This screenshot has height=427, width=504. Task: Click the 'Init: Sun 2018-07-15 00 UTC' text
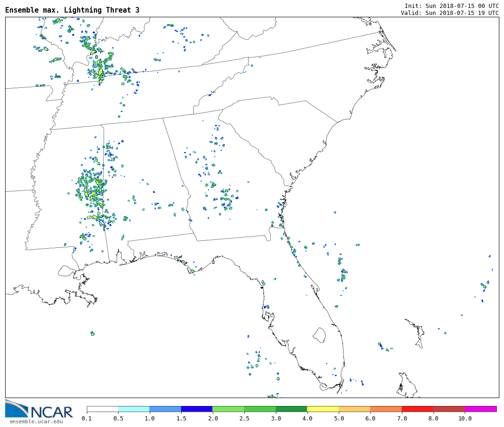click(452, 6)
